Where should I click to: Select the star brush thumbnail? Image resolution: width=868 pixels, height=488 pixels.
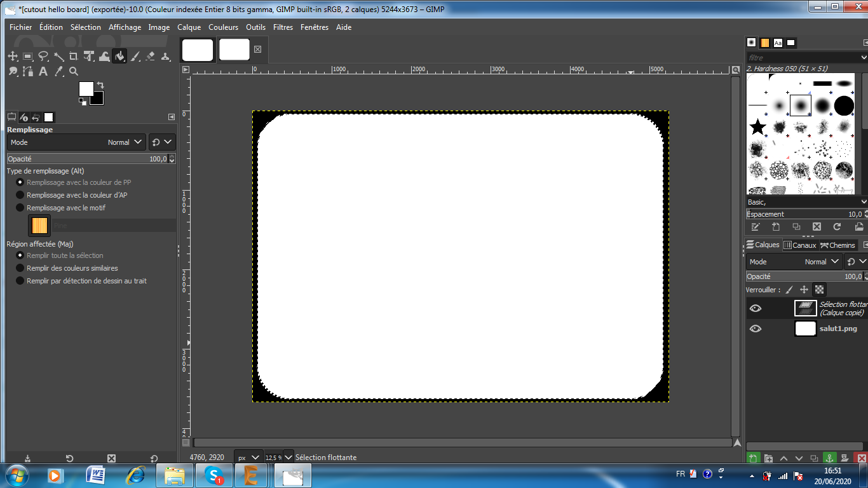tap(757, 127)
